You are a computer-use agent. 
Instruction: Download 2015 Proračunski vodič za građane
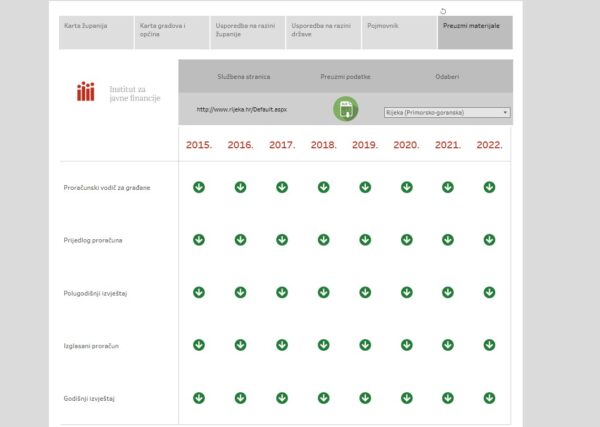[199, 187]
